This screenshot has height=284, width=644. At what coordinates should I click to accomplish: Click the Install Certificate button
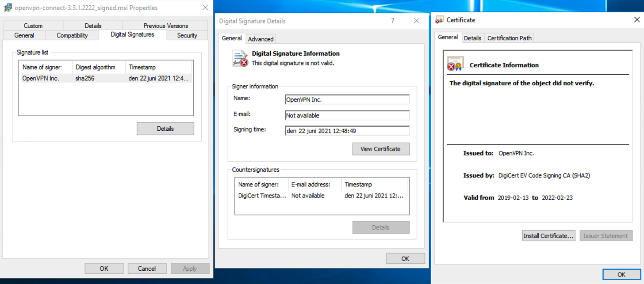coord(548,236)
